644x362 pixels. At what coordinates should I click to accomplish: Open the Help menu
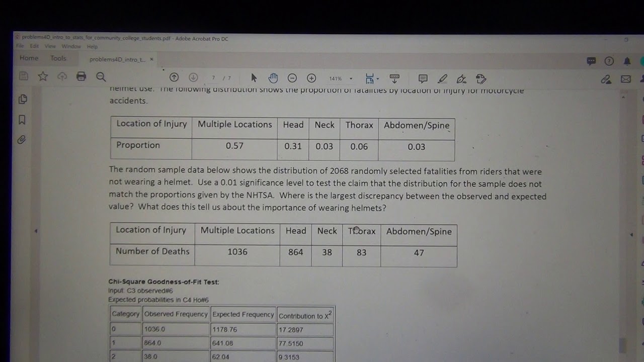(x=92, y=47)
